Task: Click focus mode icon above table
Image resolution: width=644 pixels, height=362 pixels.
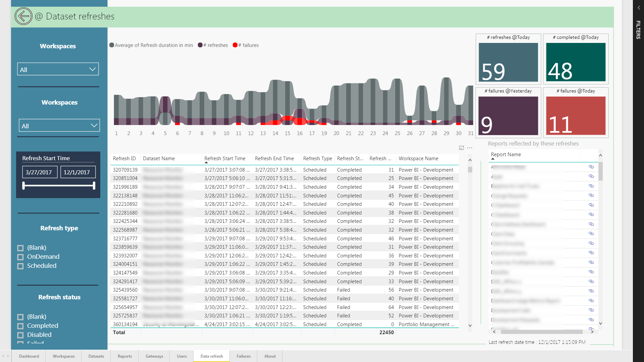Action: pyautogui.click(x=462, y=148)
